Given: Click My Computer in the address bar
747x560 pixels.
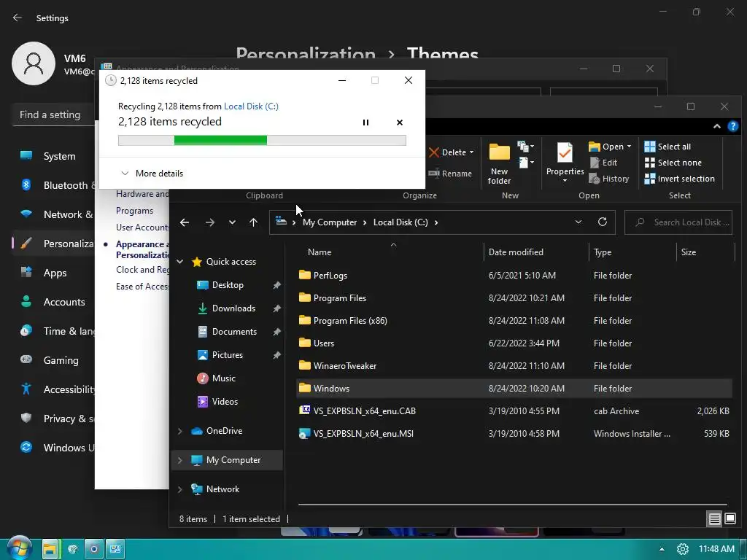Looking at the screenshot, I should pyautogui.click(x=330, y=222).
